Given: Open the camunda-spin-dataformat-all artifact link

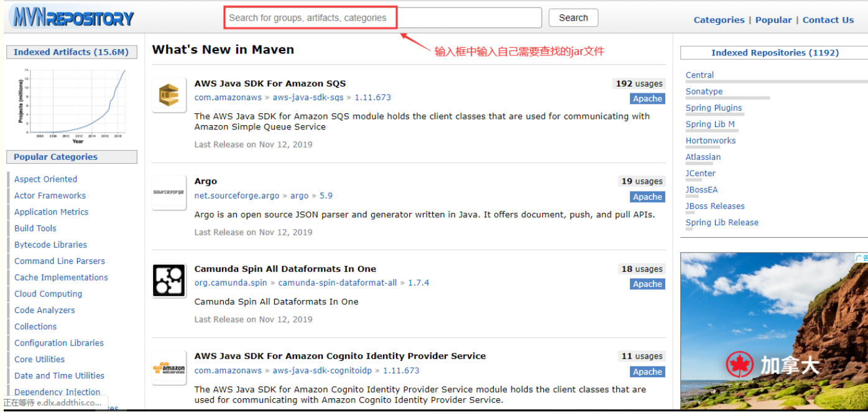Looking at the screenshot, I should [338, 283].
